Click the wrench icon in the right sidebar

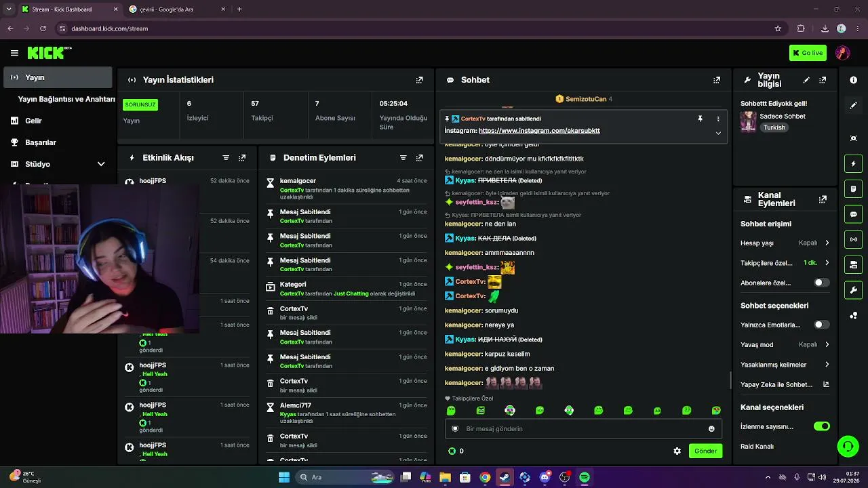(853, 290)
